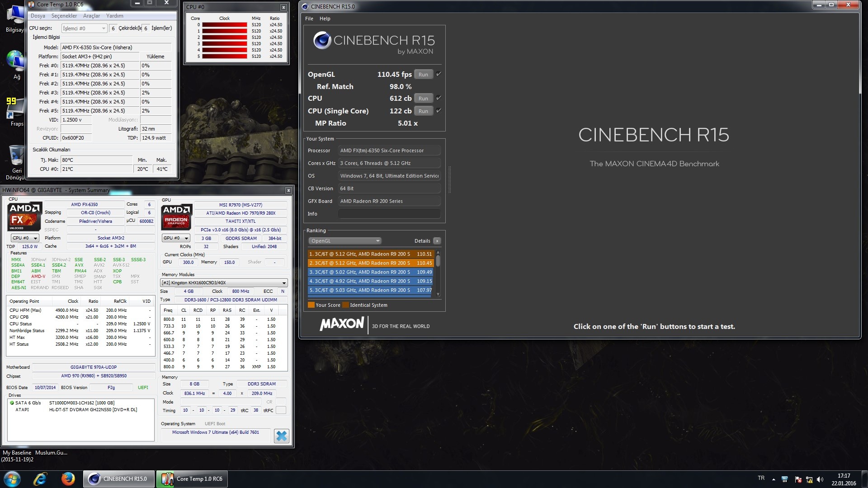The width and height of the screenshot is (868, 488).
Task: Open Bilgisayar desktop icon
Action: point(15,18)
